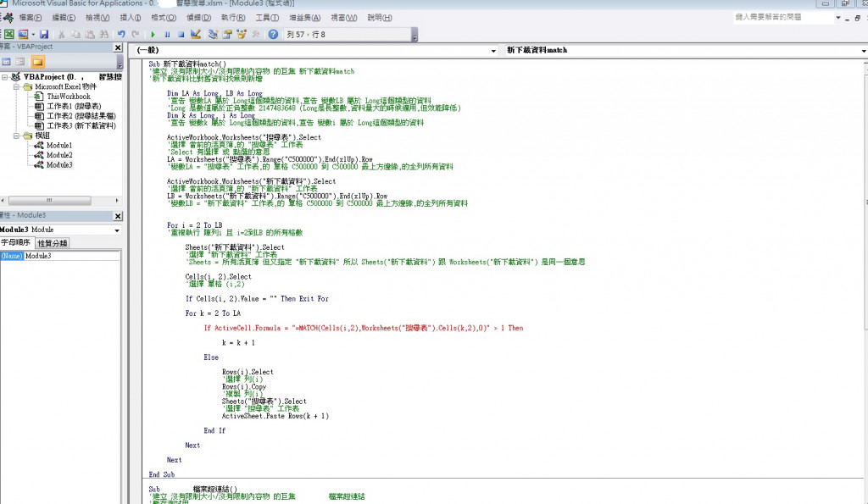This screenshot has height=504, width=868.
Task: Click the code line 'End Sub'
Action: (x=162, y=474)
